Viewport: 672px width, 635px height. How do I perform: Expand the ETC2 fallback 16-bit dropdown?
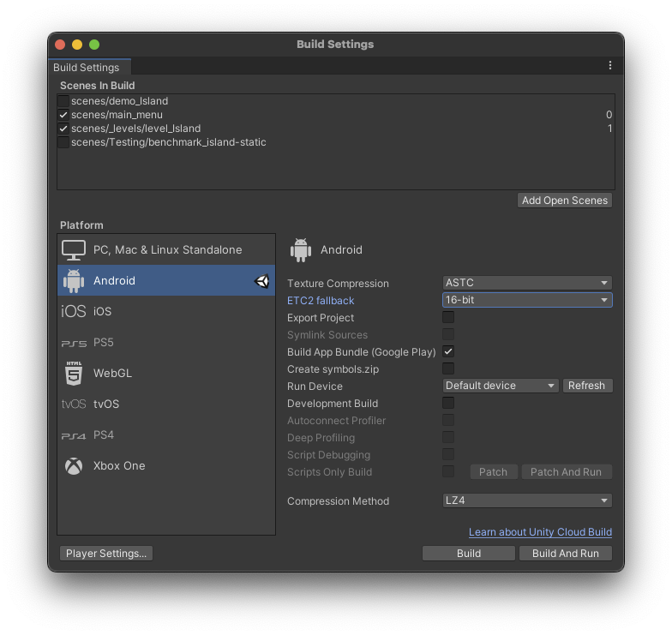click(x=526, y=300)
